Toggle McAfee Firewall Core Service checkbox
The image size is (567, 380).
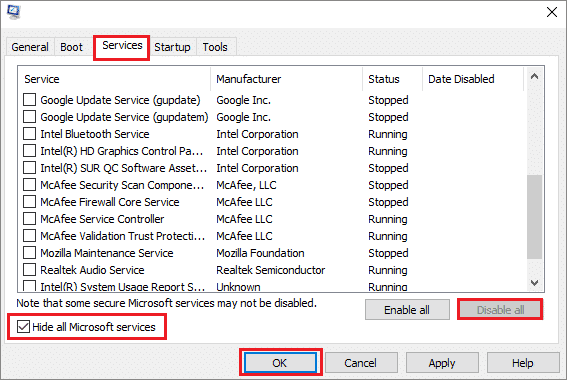tap(29, 201)
